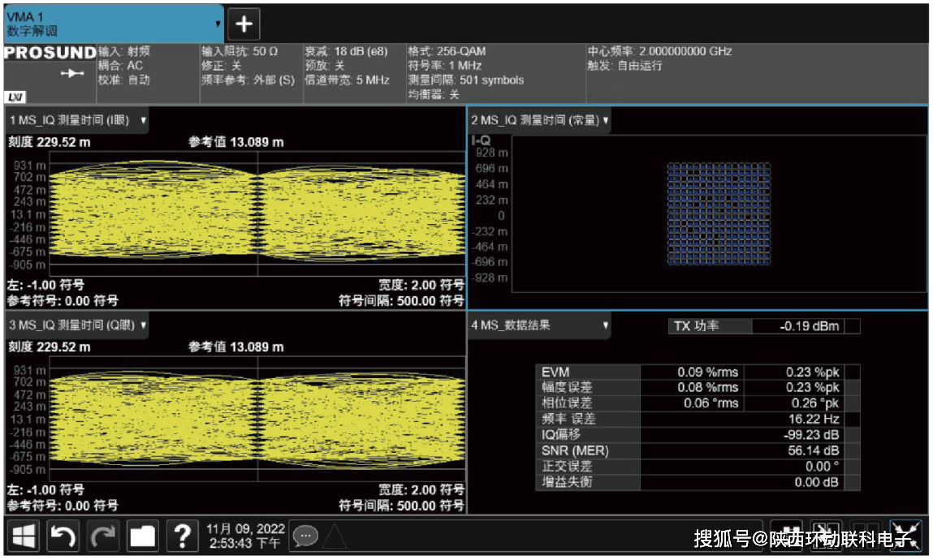Click the warning triangle status icon
Image resolution: width=933 pixels, height=560 pixels.
pos(335,536)
